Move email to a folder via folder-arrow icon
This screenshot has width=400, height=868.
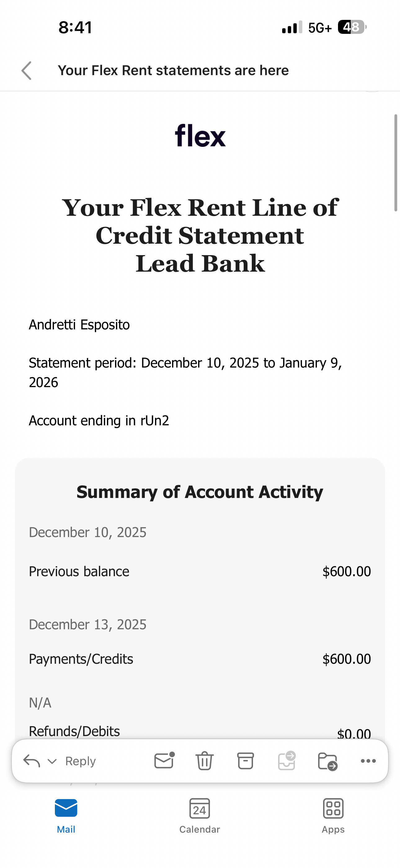pyautogui.click(x=327, y=761)
